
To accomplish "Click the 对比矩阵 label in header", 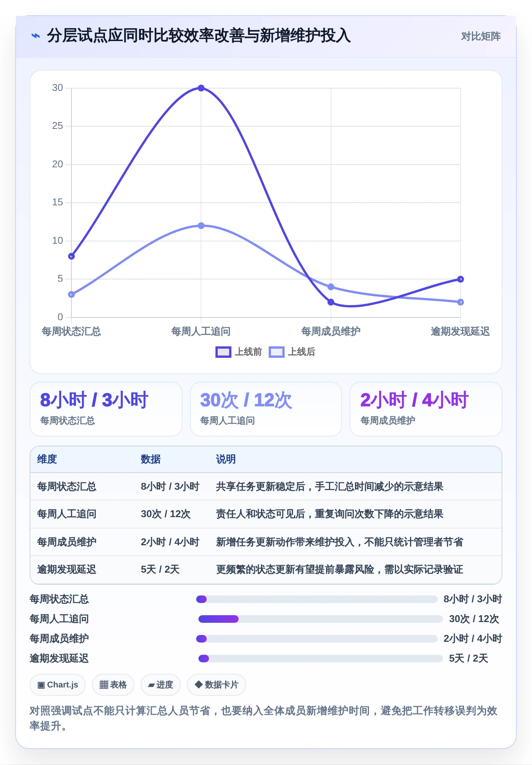I will click(481, 37).
